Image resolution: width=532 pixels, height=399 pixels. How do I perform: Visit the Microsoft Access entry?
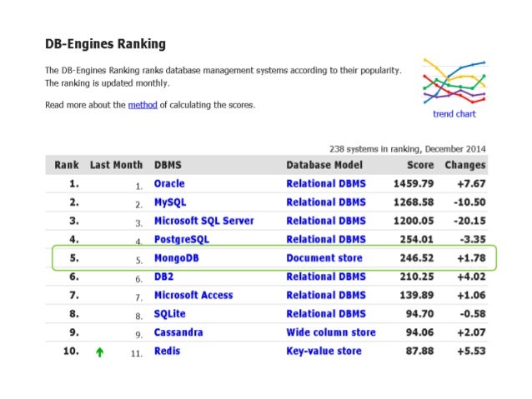[x=193, y=295]
